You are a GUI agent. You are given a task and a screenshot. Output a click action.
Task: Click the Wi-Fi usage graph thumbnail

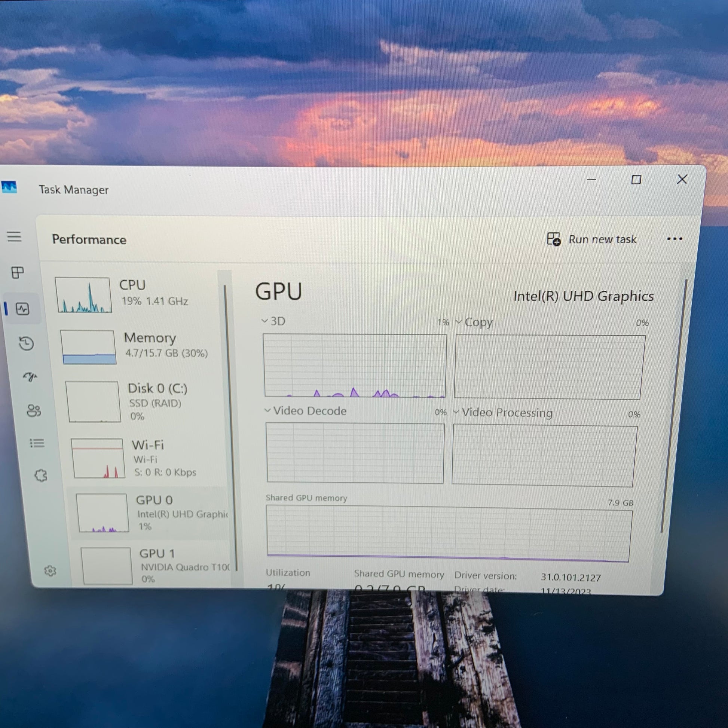coord(98,458)
